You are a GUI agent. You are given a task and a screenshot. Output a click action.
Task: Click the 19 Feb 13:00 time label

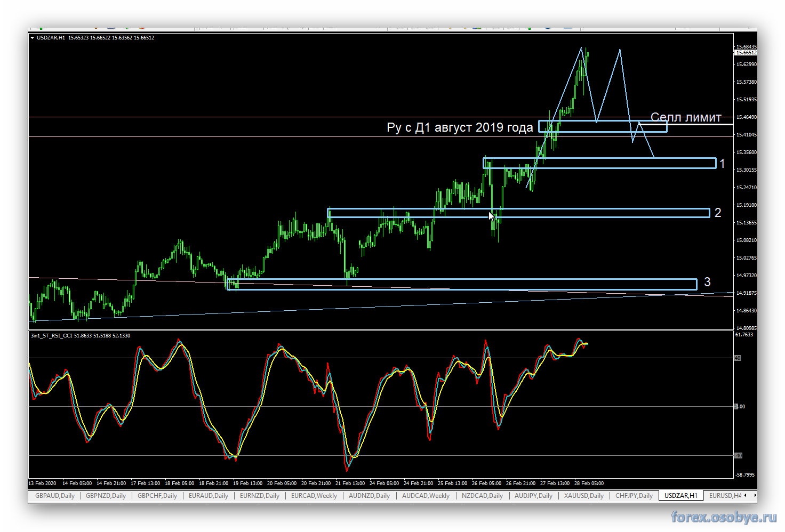247,483
